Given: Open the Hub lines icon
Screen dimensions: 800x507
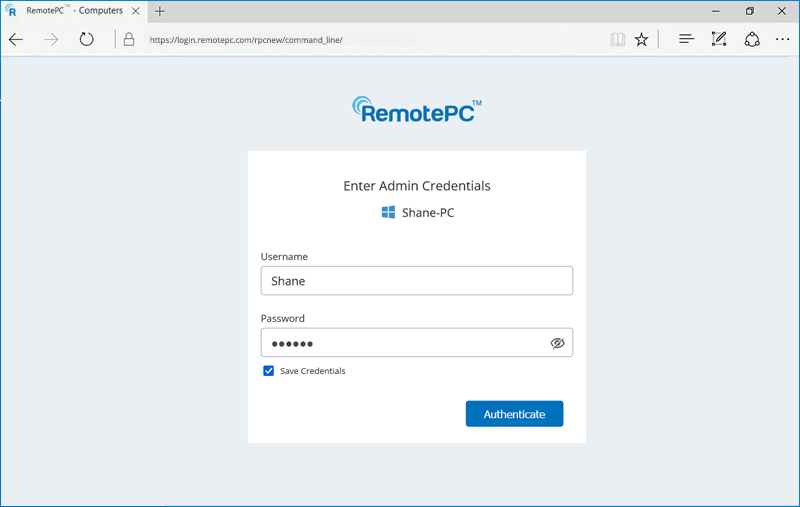Looking at the screenshot, I should click(686, 40).
